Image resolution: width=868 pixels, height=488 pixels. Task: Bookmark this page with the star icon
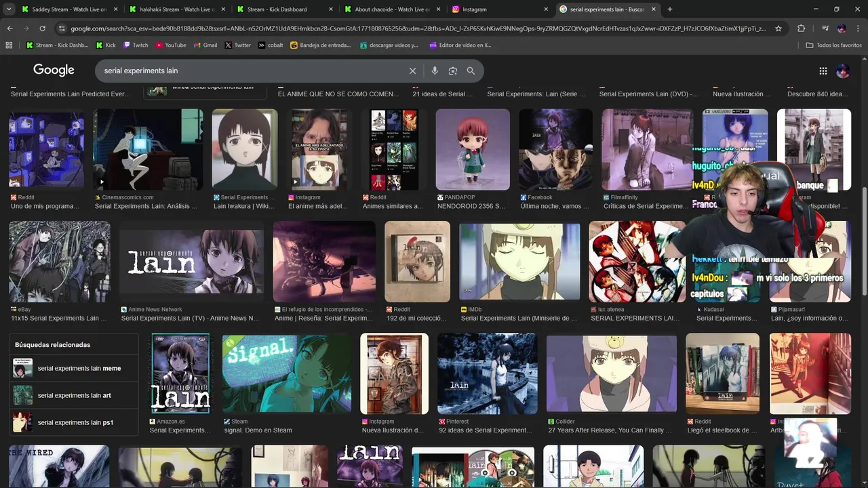(778, 28)
